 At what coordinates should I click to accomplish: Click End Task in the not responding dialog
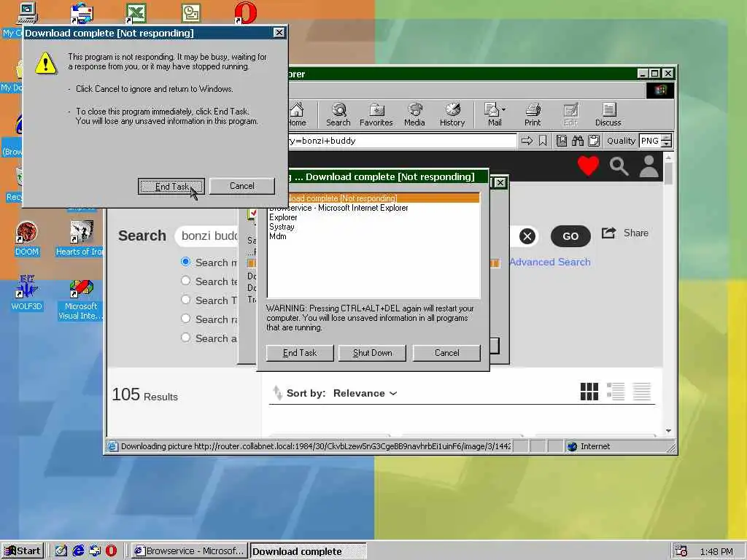coord(171,186)
